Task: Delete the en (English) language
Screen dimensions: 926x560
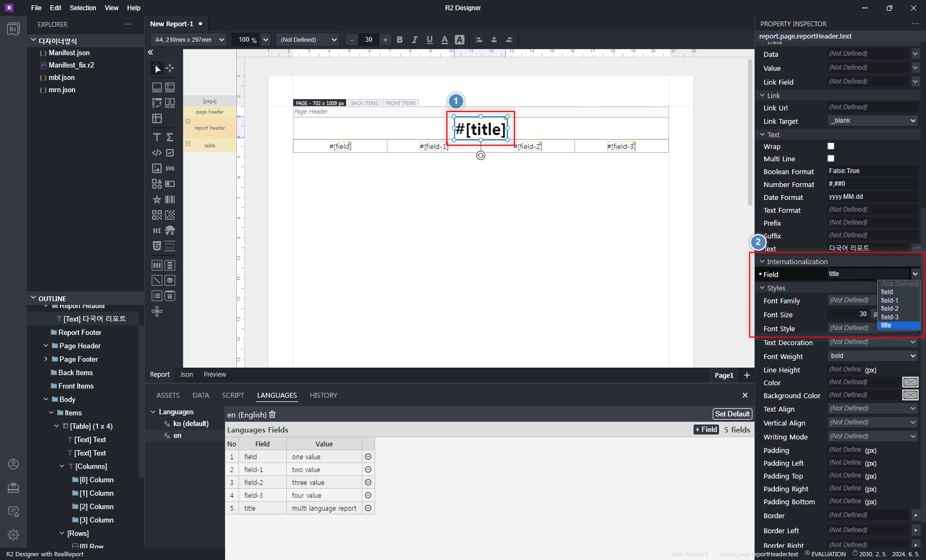Action: tap(272, 414)
